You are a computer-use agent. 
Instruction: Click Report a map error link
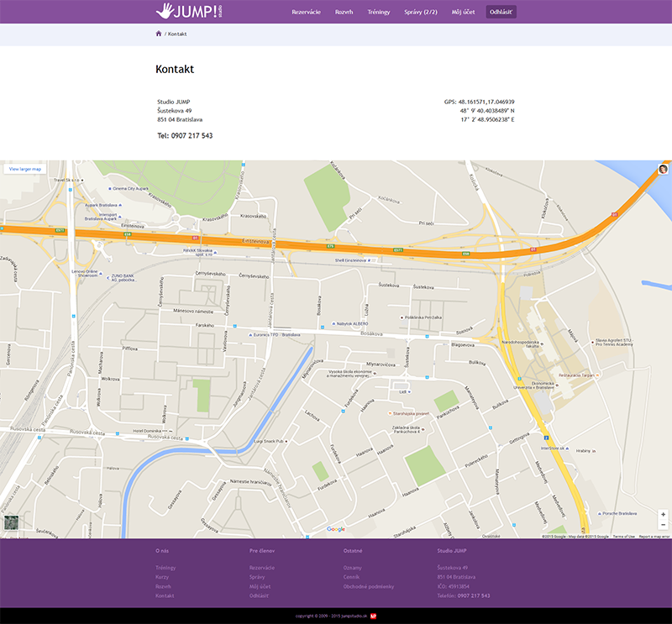coord(654,537)
